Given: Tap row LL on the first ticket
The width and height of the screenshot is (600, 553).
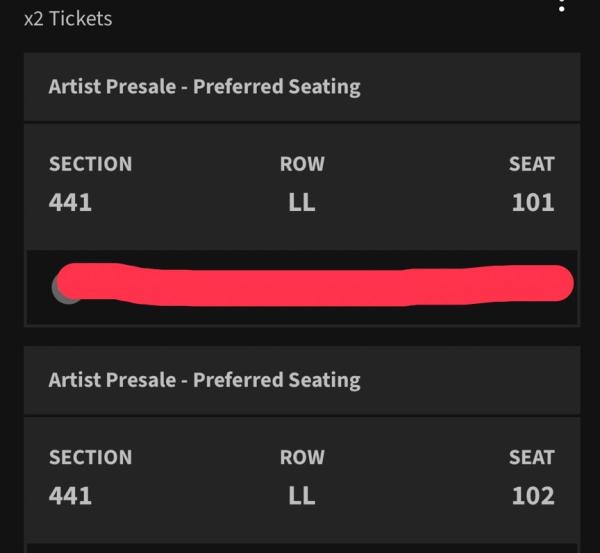Looking at the screenshot, I should pos(302,202).
